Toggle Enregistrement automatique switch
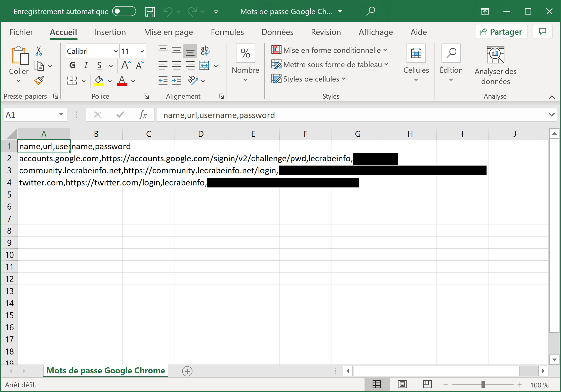This screenshot has width=561, height=392. click(x=124, y=11)
